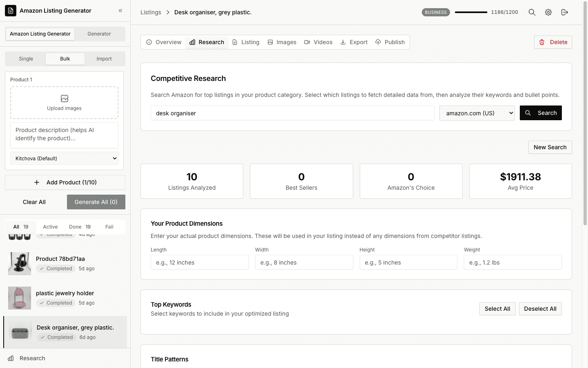The image size is (588, 368).
Task: Select the Research icon in the bottom sidebar
Action: 10,358
